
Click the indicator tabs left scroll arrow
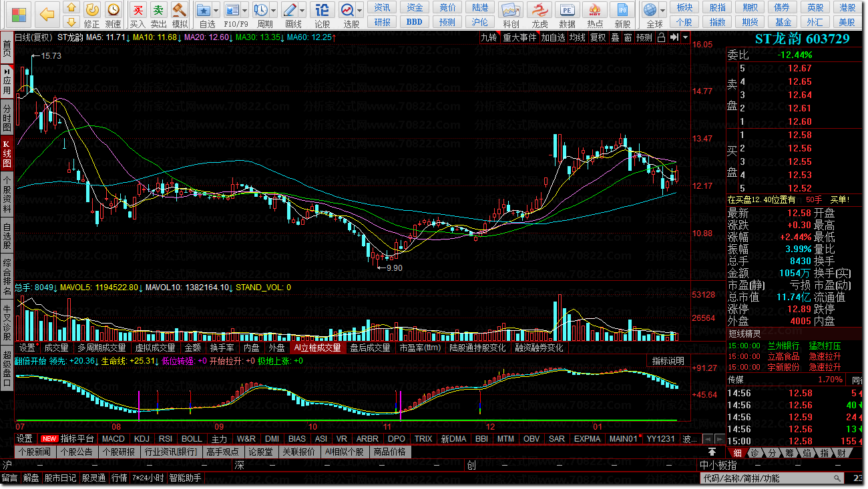(708, 439)
